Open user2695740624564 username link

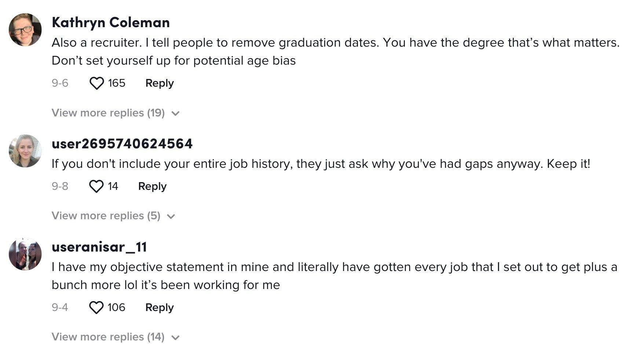(122, 144)
